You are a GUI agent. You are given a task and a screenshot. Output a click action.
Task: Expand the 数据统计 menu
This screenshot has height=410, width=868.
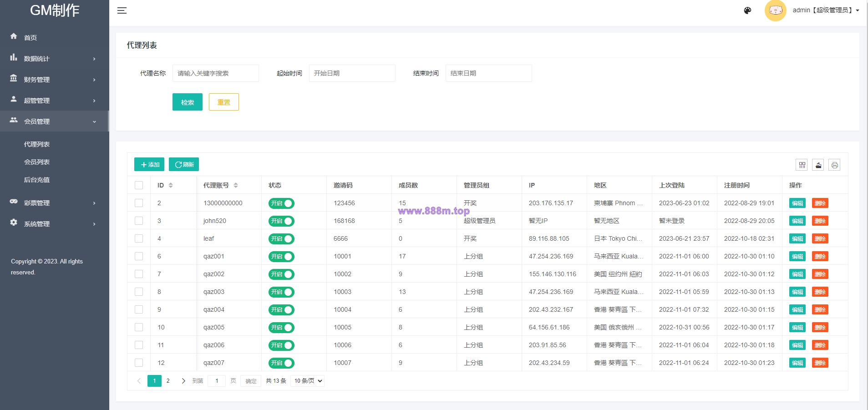click(55, 59)
